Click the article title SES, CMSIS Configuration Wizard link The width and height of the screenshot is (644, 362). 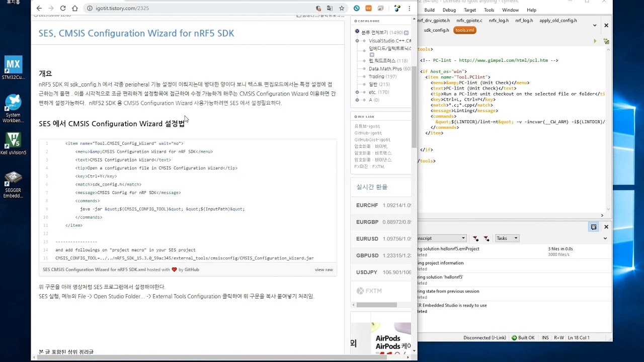click(x=136, y=33)
